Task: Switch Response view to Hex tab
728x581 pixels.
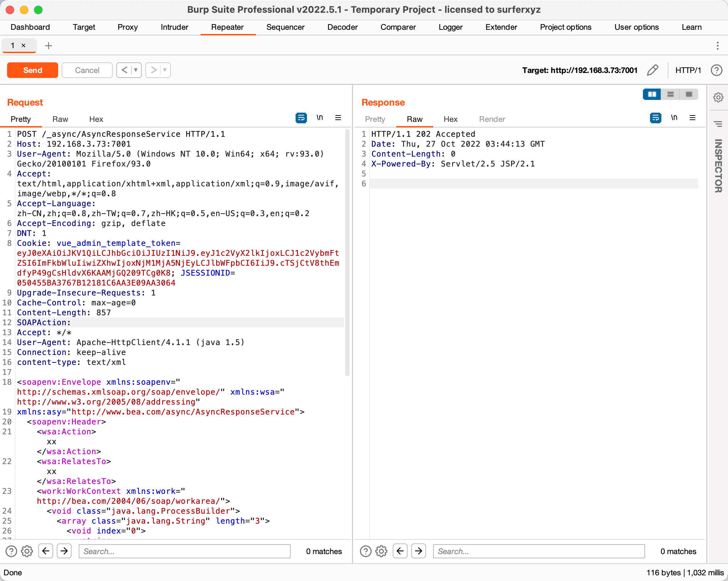Action: [x=450, y=119]
